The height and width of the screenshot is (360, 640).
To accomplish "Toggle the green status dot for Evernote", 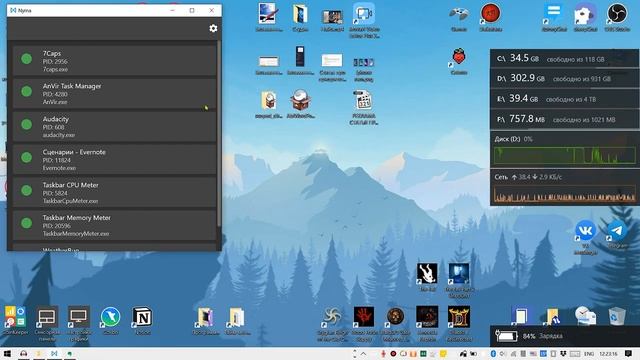I will (x=27, y=158).
